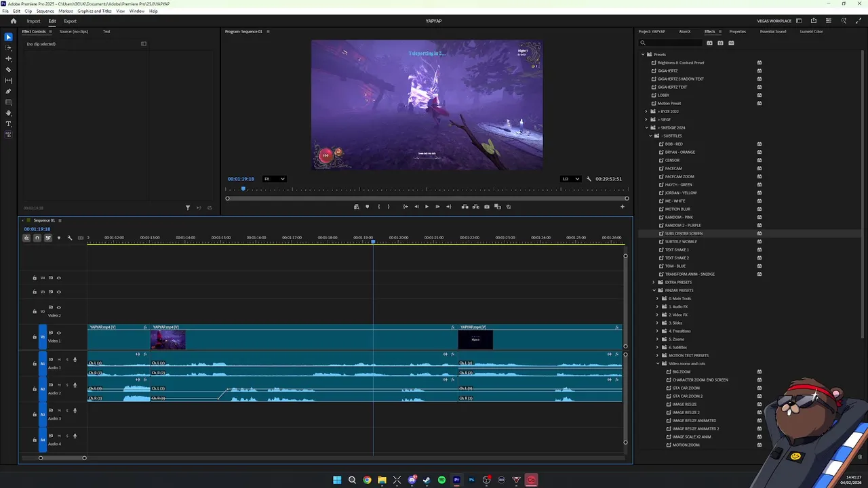Open the Program monitor settings wrench
The height and width of the screenshot is (488, 868).
(589, 179)
